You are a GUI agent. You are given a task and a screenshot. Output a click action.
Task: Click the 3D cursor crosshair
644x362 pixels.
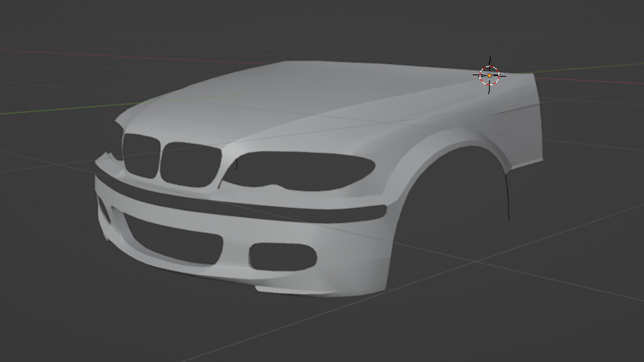[x=489, y=76]
